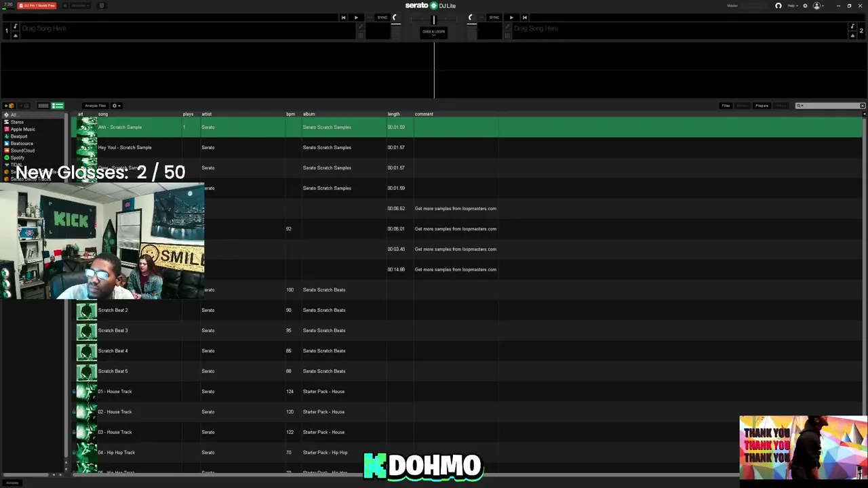Select the Scratch Beat 2 track

(467, 310)
